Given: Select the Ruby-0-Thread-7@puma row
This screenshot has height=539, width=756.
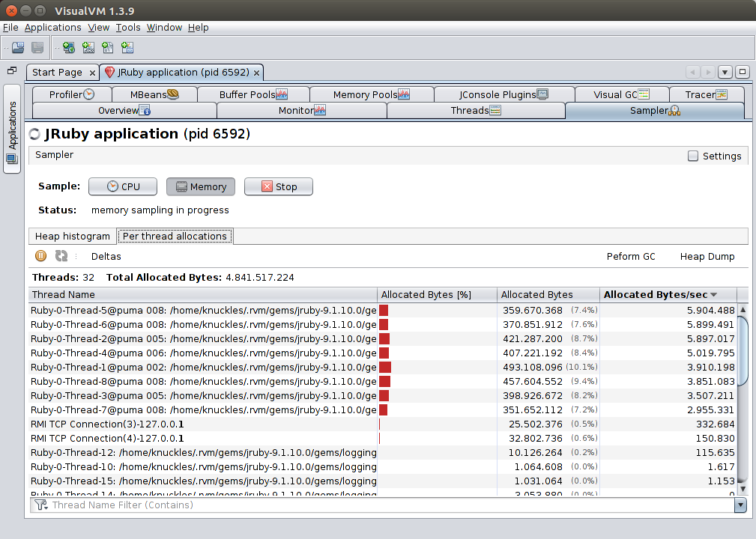Looking at the screenshot, I should click(383, 410).
